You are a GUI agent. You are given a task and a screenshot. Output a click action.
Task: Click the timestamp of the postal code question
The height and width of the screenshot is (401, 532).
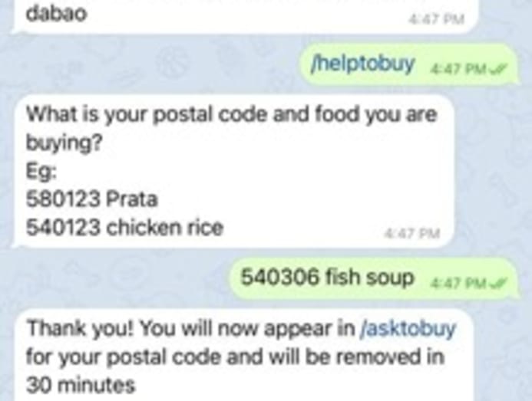coord(412,234)
